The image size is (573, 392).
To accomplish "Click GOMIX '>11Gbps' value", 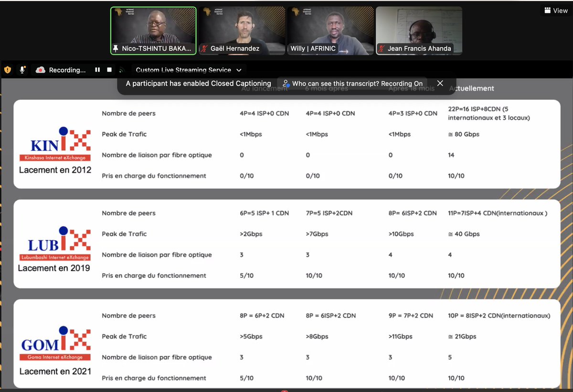I will (401, 337).
